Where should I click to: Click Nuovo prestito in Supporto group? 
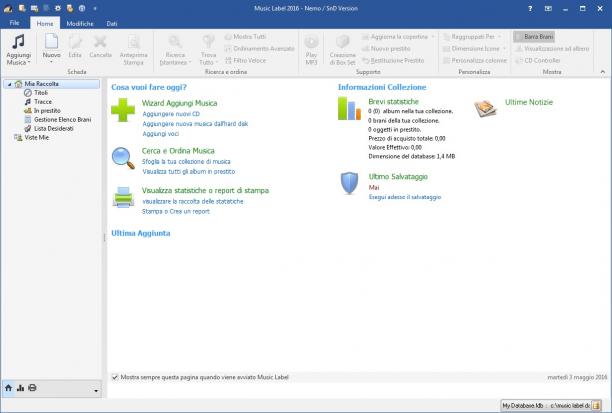pyautogui.click(x=387, y=48)
